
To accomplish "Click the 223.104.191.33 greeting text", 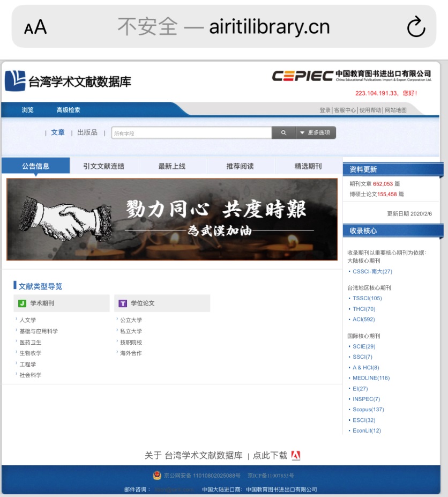I will (x=386, y=93).
